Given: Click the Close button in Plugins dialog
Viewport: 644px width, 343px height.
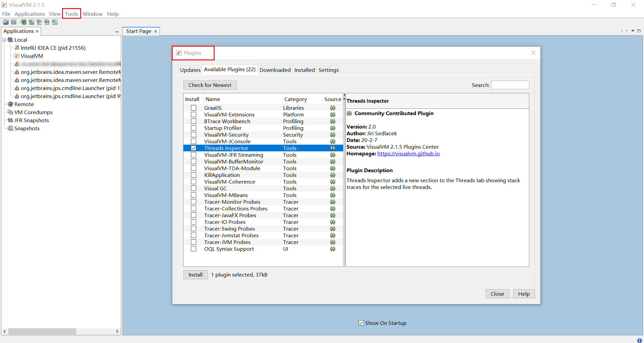Looking at the screenshot, I should tap(497, 294).
